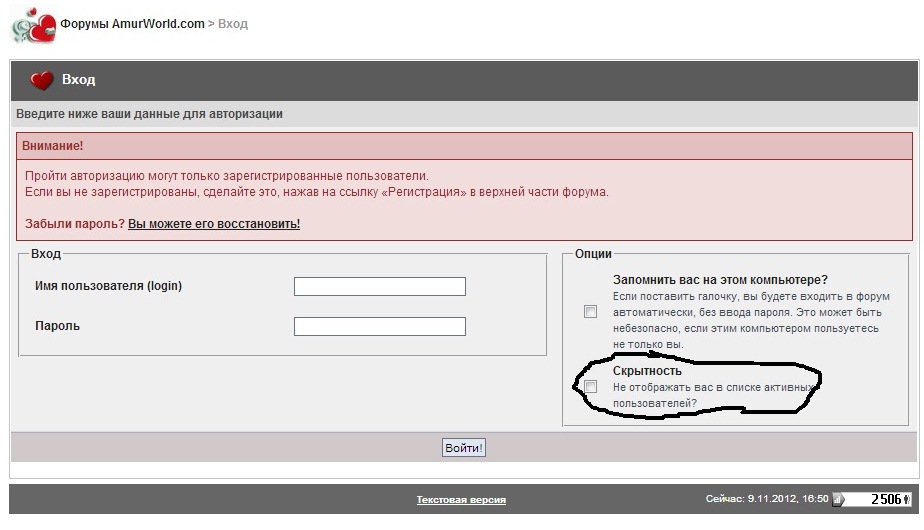Open the Текстовая версия link
The width and height of the screenshot is (924, 530).
point(461,500)
